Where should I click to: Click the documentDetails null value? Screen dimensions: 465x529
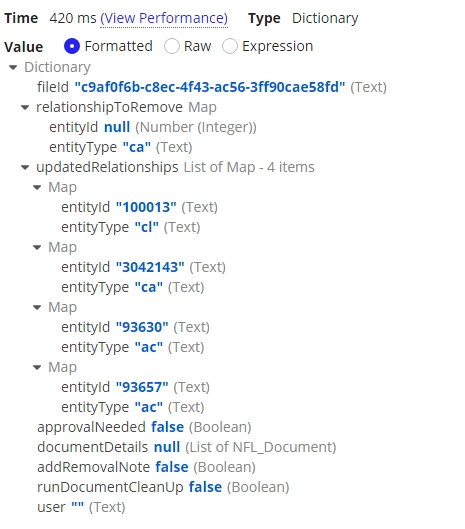pyautogui.click(x=167, y=447)
